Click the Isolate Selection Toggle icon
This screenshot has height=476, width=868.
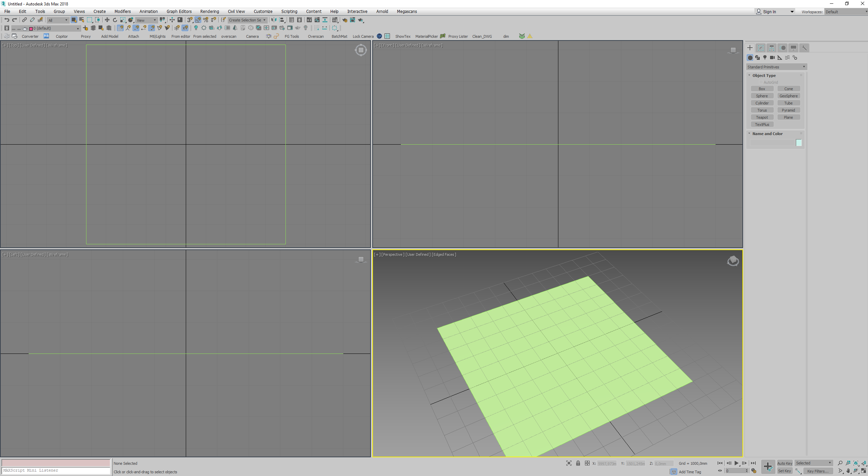[x=569, y=463]
